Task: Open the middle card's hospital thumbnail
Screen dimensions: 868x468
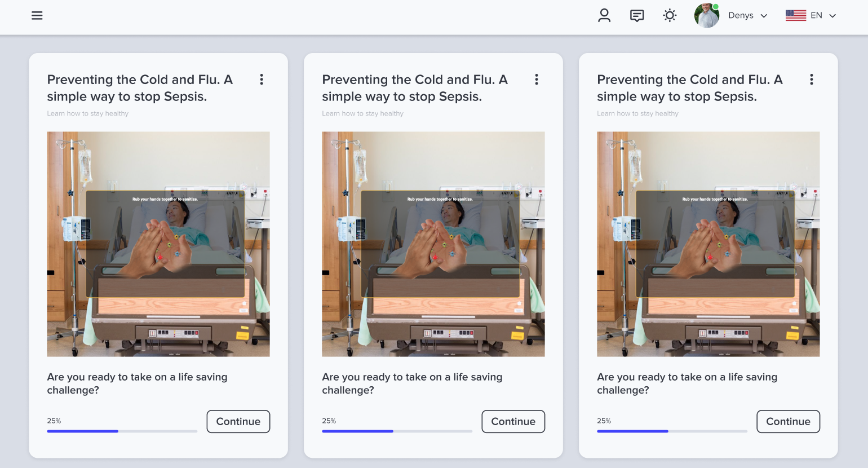Action: click(x=433, y=244)
